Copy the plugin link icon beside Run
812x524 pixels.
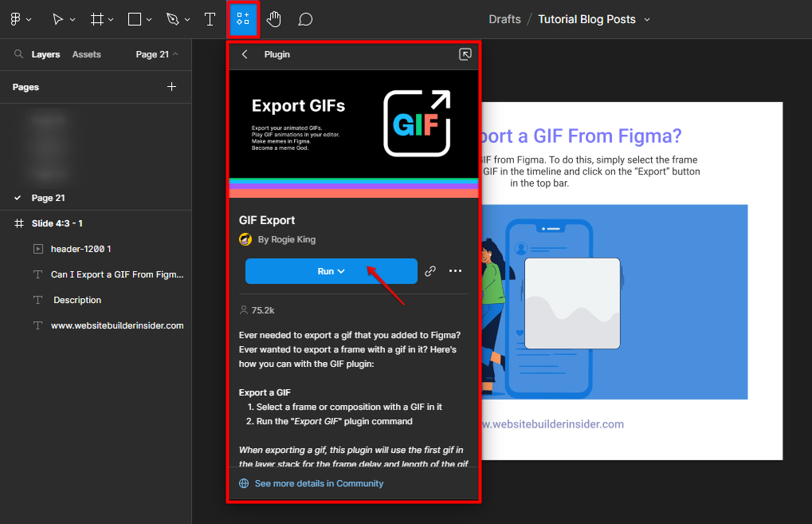[x=430, y=271]
